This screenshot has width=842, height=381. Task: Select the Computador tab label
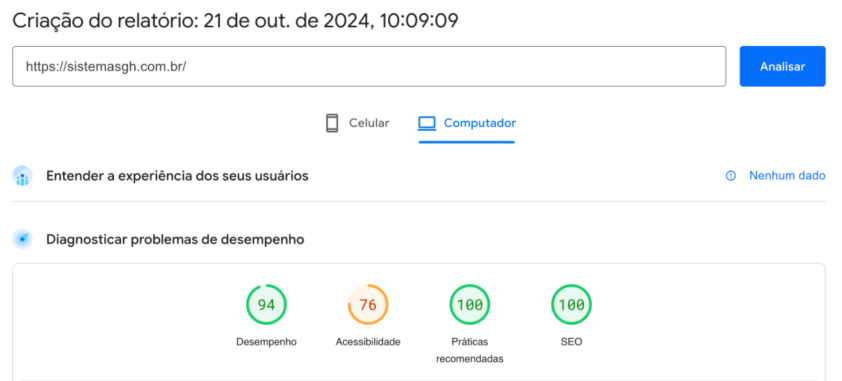(x=480, y=123)
